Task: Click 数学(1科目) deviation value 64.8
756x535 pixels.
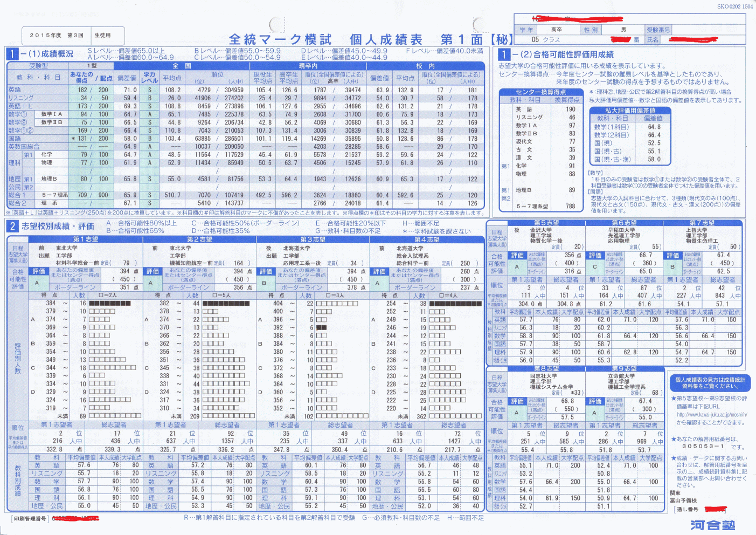Action: (x=654, y=127)
